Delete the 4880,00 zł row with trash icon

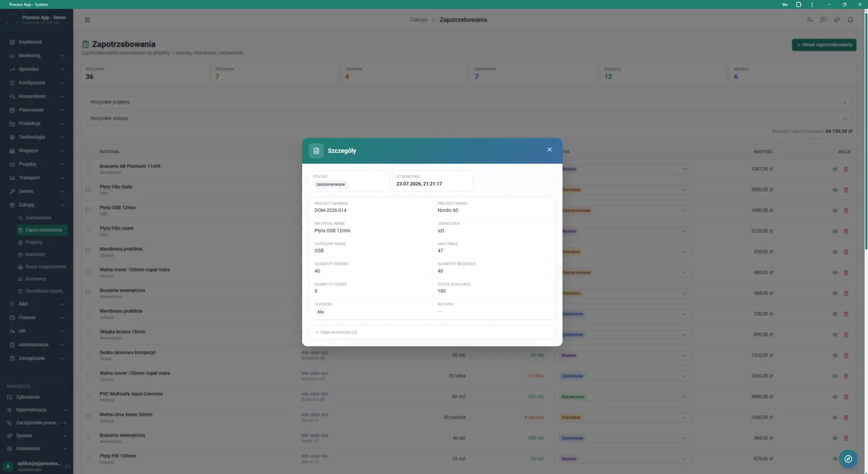[x=846, y=397]
